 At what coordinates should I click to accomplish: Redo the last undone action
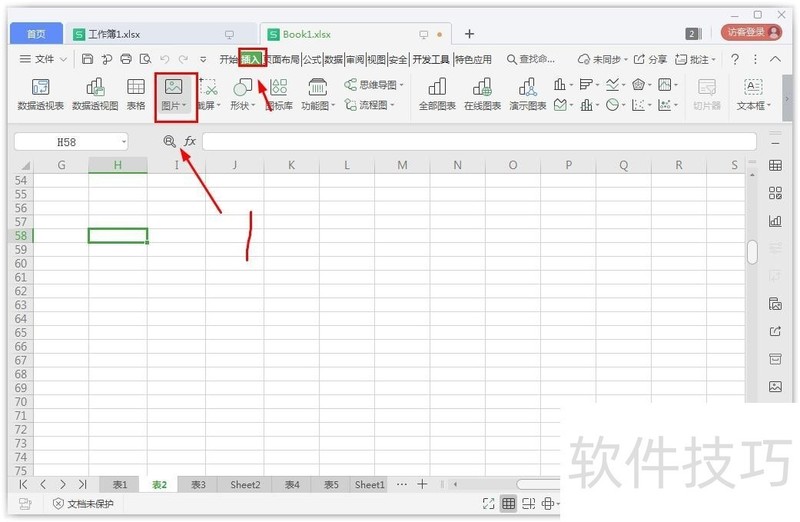[183, 59]
